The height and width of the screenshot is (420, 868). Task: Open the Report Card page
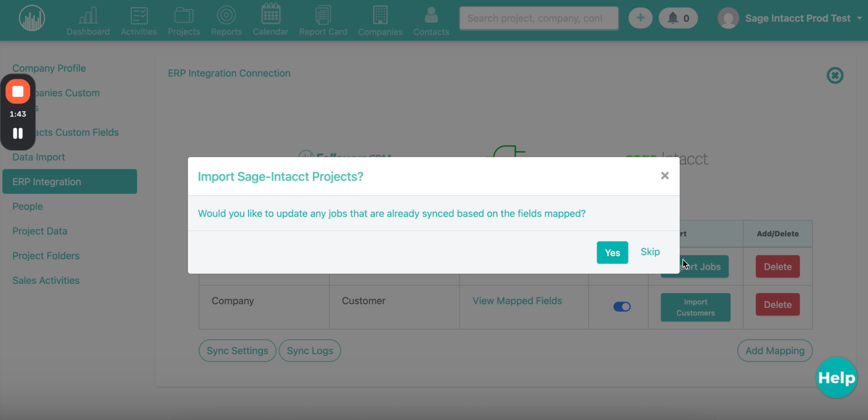click(x=323, y=21)
